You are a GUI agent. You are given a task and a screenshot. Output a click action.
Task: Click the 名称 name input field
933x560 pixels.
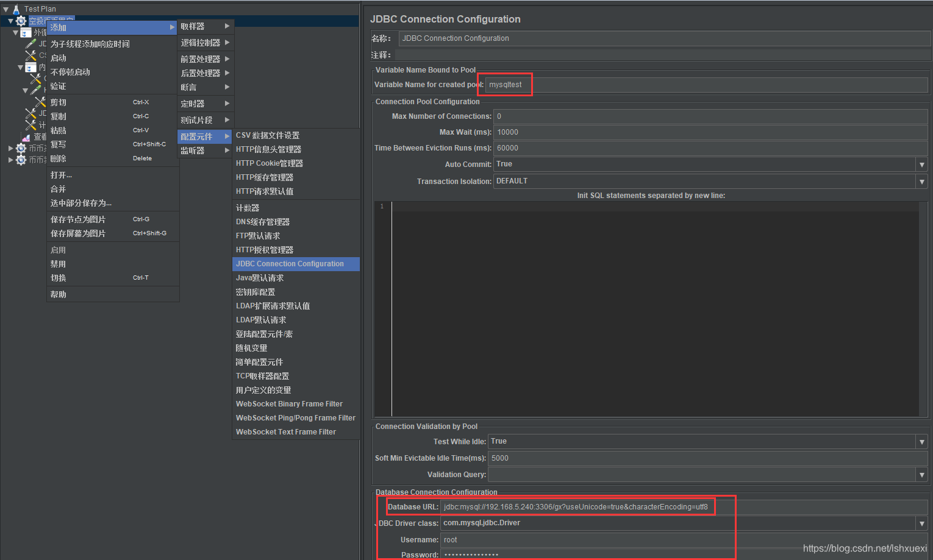[x=665, y=38]
